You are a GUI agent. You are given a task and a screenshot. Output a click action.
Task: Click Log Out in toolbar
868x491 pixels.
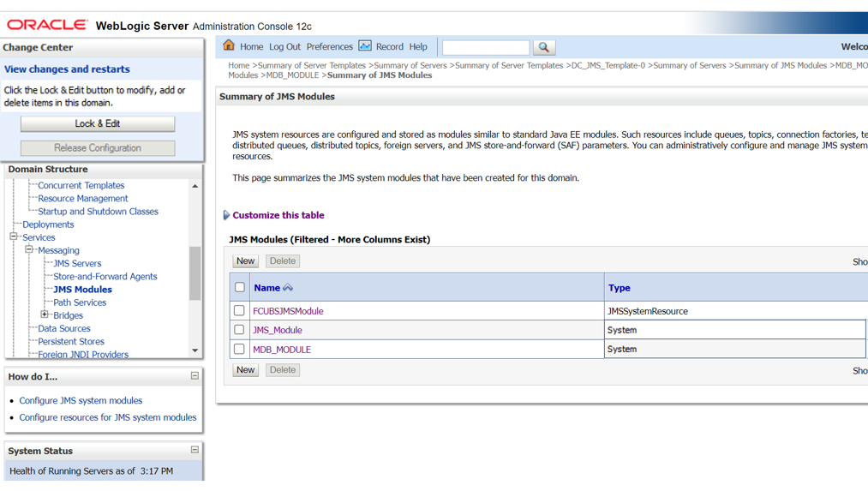coord(284,47)
